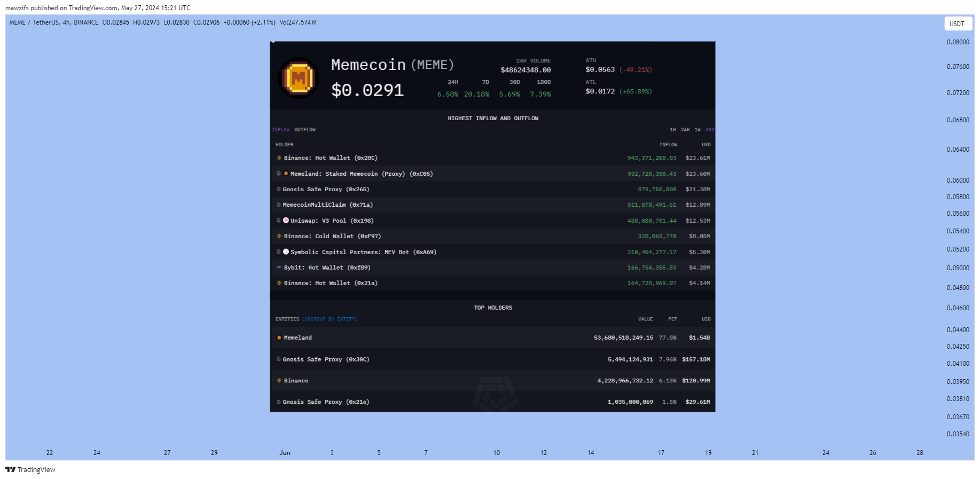This screenshot has width=980, height=479.
Task: Click the ATL value $0.0172
Action: click(x=600, y=91)
